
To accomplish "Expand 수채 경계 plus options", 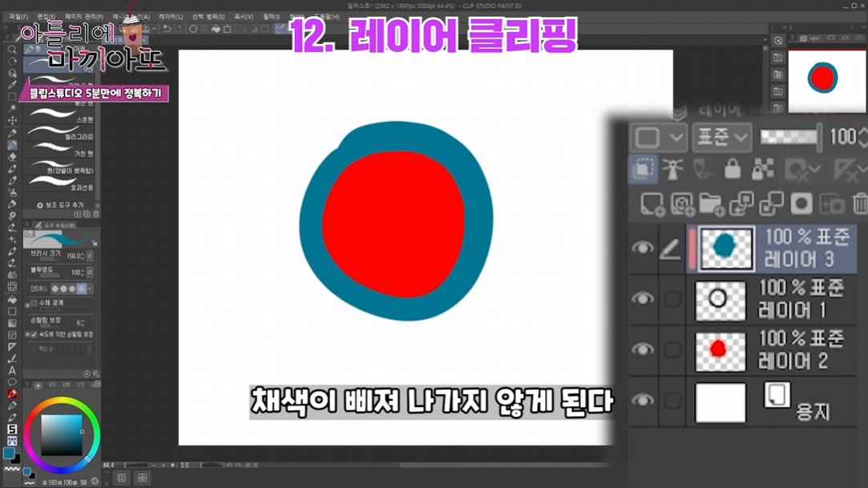I will coord(28,304).
